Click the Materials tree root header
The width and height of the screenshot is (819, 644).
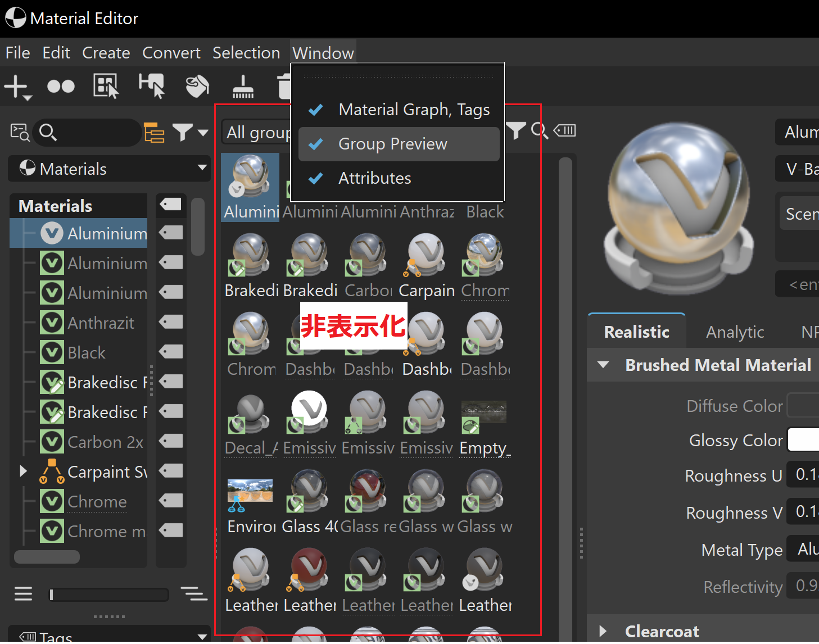[x=55, y=206]
